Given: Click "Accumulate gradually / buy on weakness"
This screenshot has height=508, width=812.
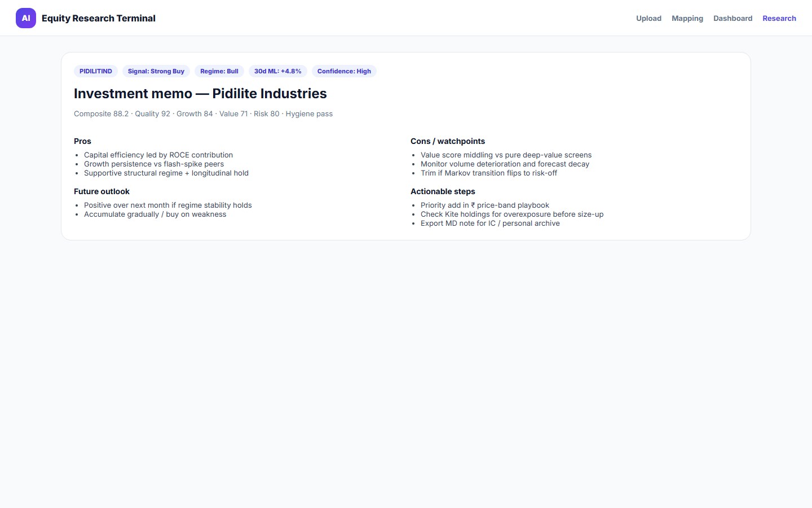Looking at the screenshot, I should click(155, 214).
